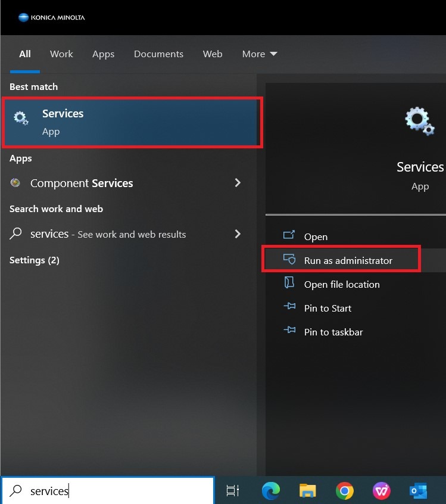This screenshot has height=504, width=446.
Task: Expand the web results chevron arrow
Action: 238,234
